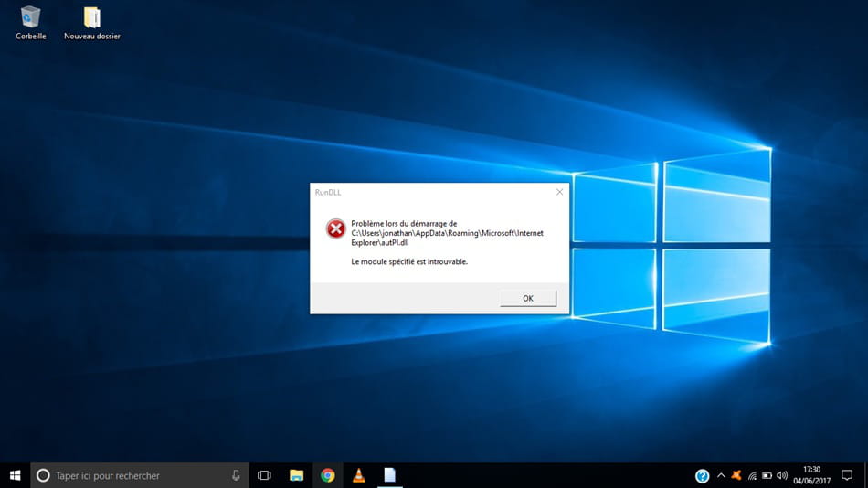Click the 'Problème lors du démarrage de' message
This screenshot has width=868, height=488.
click(x=404, y=224)
